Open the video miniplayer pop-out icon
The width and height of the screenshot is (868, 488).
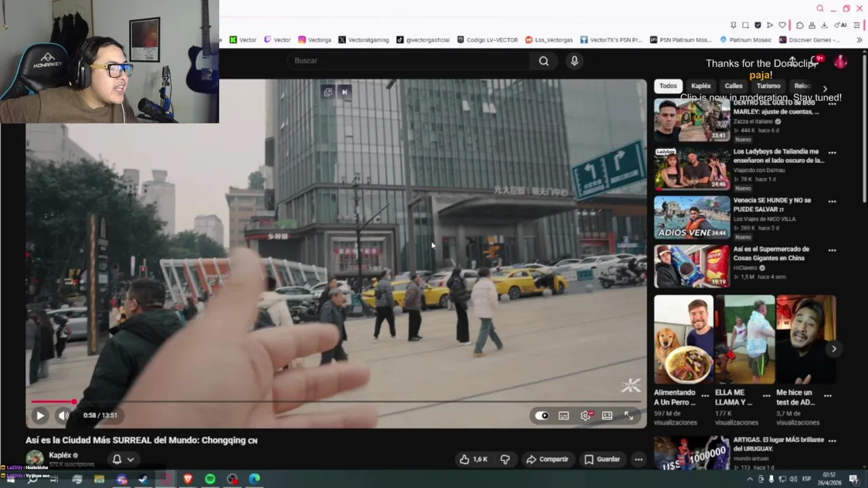pyautogui.click(x=328, y=92)
